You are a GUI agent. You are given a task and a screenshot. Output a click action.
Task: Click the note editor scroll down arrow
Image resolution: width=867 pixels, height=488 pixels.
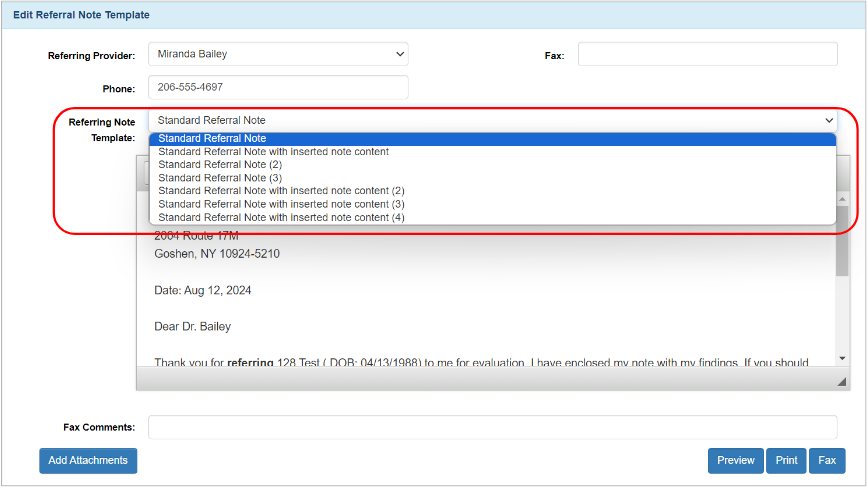point(842,358)
